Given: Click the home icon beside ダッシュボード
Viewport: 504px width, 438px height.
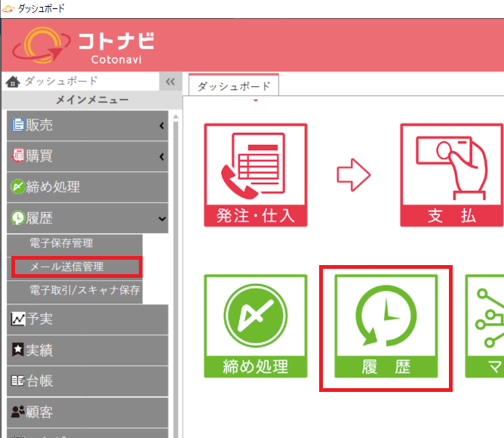Looking at the screenshot, I should 13,82.
